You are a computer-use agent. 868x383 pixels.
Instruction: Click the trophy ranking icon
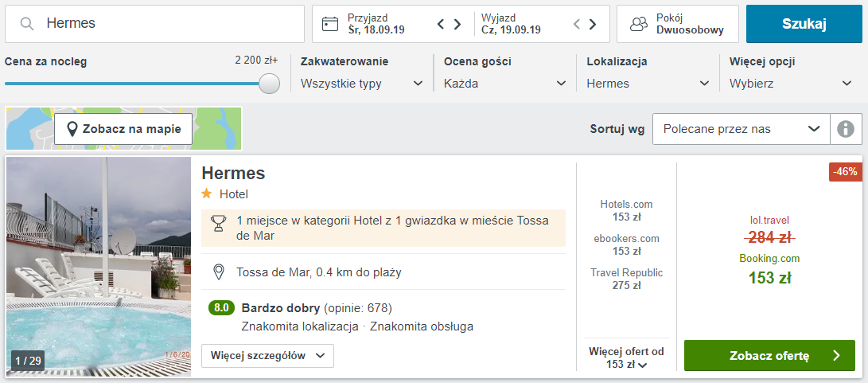pos(219,224)
